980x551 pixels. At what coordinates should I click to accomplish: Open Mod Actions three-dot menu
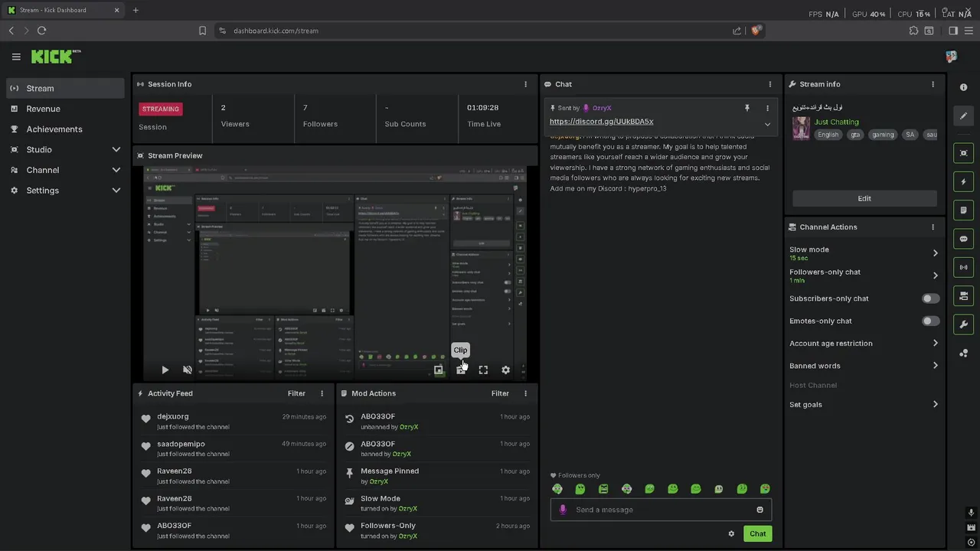coord(525,393)
